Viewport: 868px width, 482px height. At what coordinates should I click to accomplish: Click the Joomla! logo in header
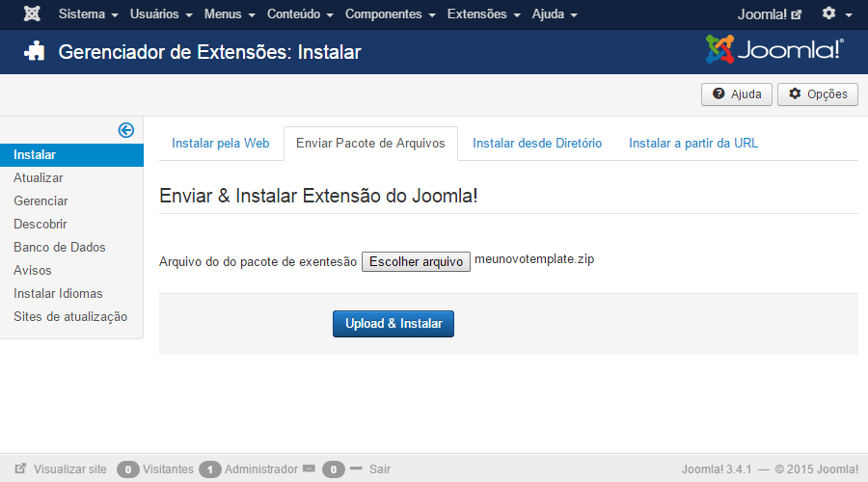click(774, 49)
